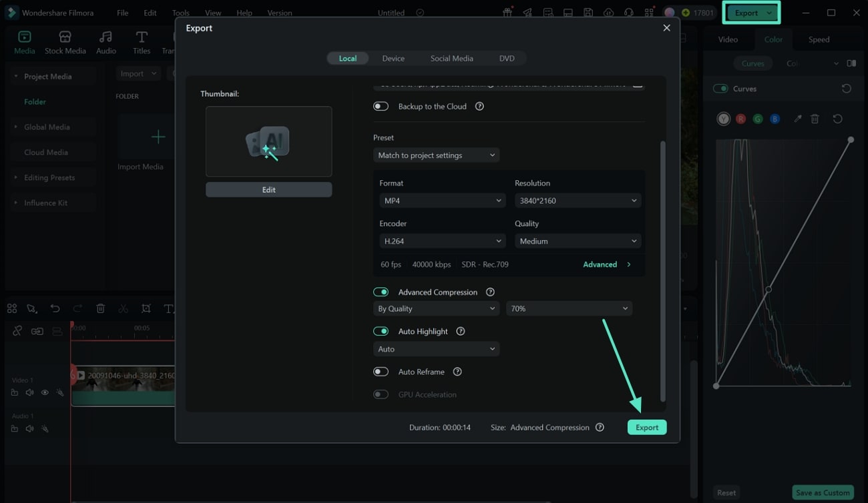Click Edit under the thumbnail
The image size is (868, 503).
pos(268,190)
